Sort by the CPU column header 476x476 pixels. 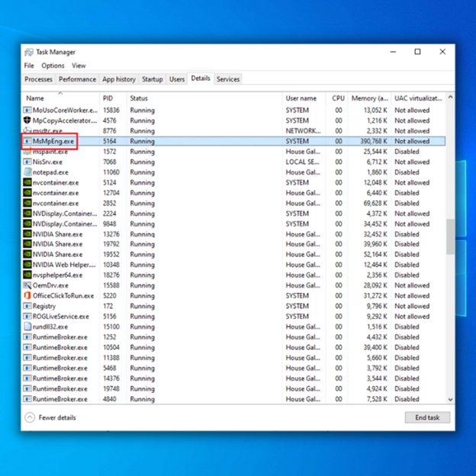[337, 98]
